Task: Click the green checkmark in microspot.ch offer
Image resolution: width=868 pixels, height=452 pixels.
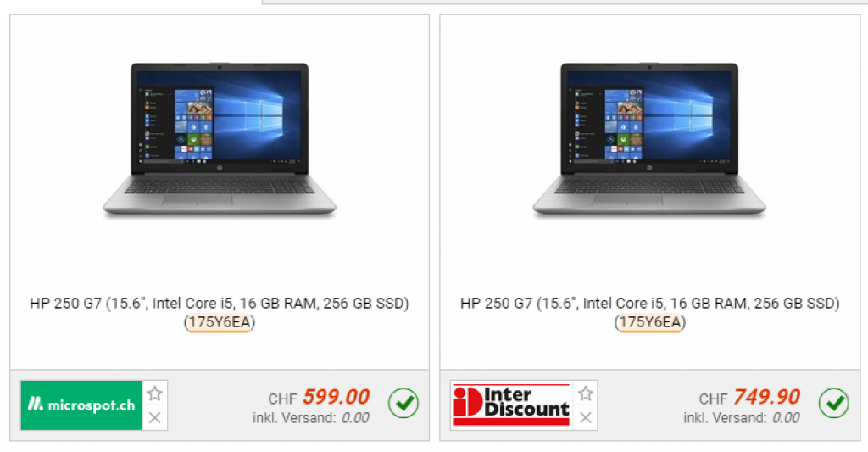Action: point(403,404)
